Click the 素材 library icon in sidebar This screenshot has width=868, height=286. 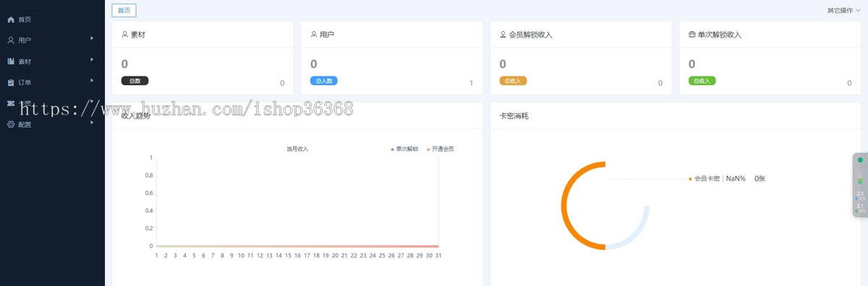pyautogui.click(x=11, y=61)
